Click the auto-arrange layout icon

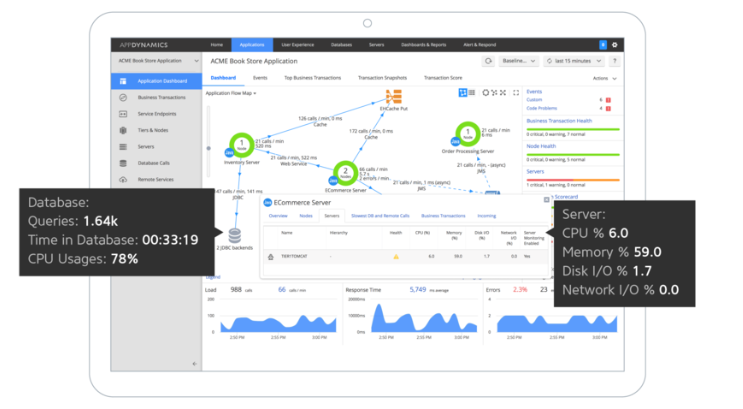tap(494, 93)
